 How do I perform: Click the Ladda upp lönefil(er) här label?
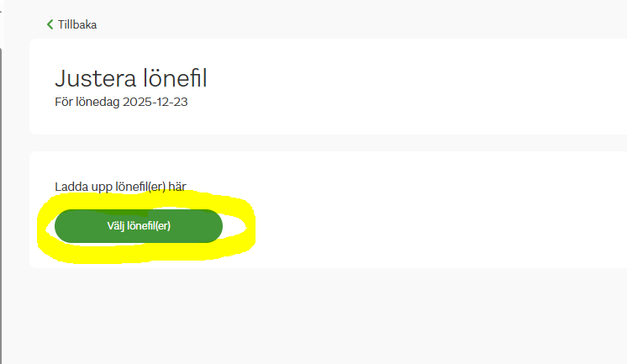(x=119, y=185)
